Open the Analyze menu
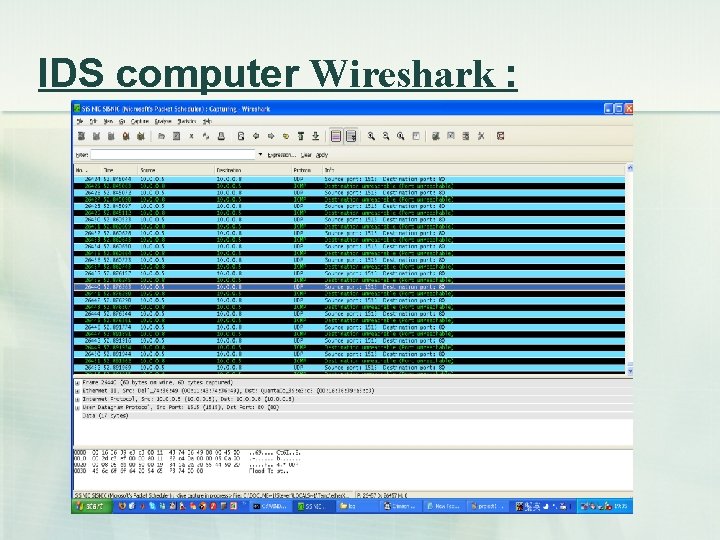The height and width of the screenshot is (540, 720). tap(163, 121)
